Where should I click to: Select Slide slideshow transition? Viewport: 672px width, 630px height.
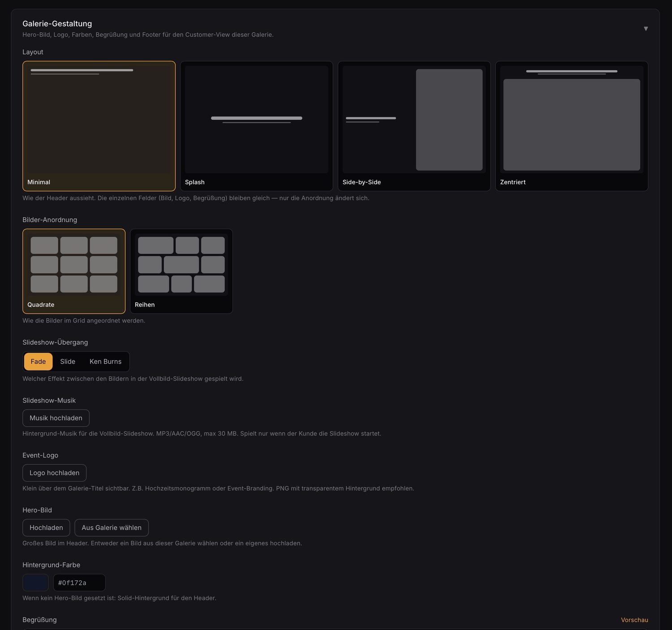68,362
